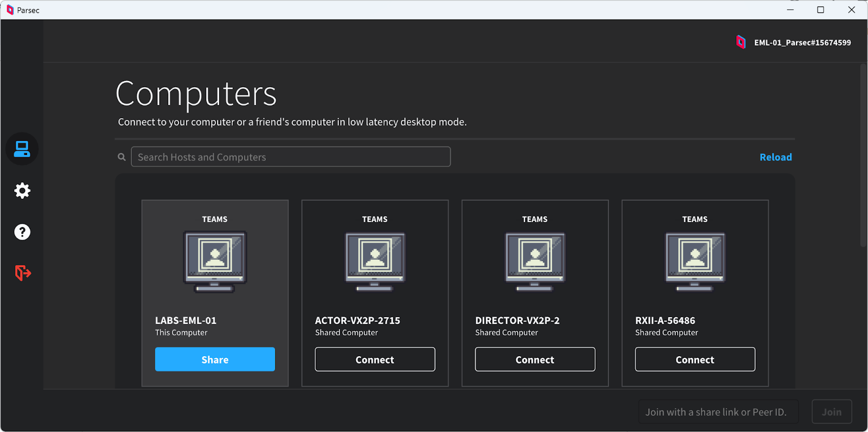
Task: Select the LABS-EML-01 name text
Action: tap(186, 320)
